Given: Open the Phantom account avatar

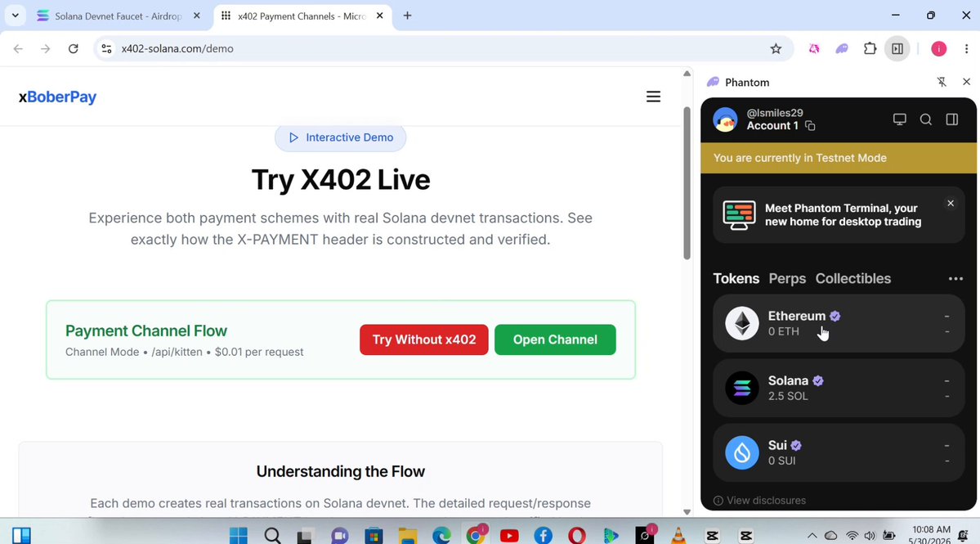Looking at the screenshot, I should pyautogui.click(x=725, y=119).
